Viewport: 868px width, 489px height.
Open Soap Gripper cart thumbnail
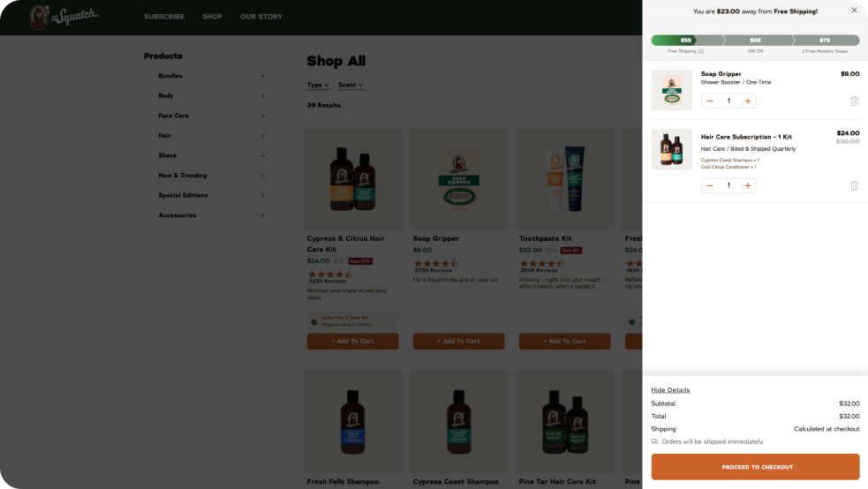[x=672, y=90]
